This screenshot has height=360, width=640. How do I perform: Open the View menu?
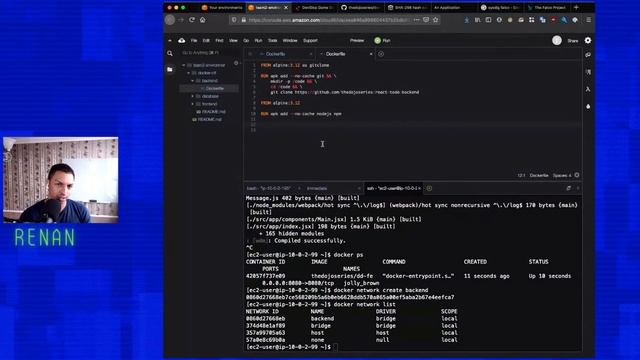[x=233, y=40]
